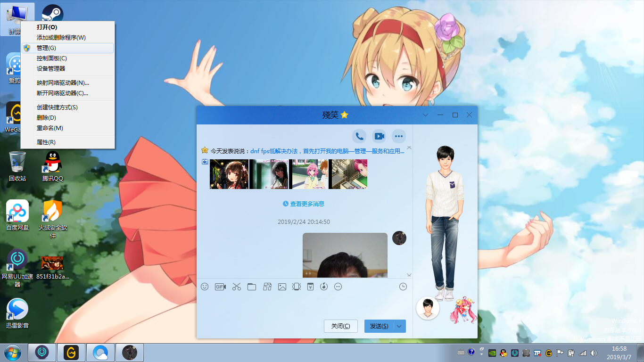Image resolution: width=644 pixels, height=362 pixels.
Task: Select the 腾讯QQ desktop shortcut
Action: point(52,166)
